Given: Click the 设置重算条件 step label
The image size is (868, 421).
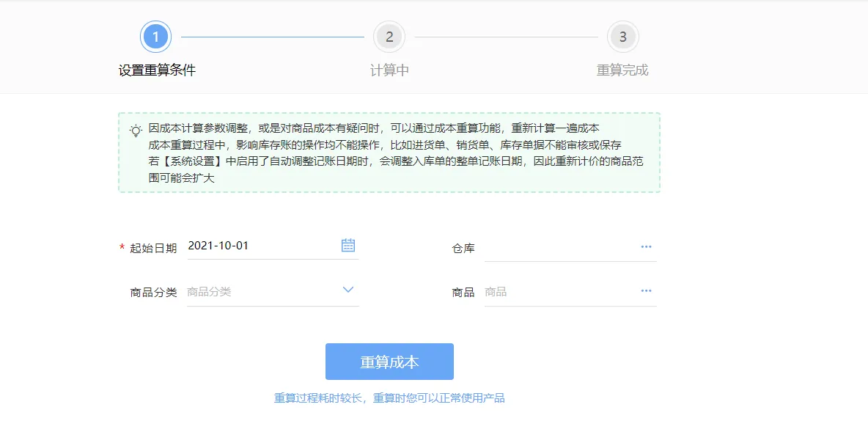Looking at the screenshot, I should pos(157,70).
